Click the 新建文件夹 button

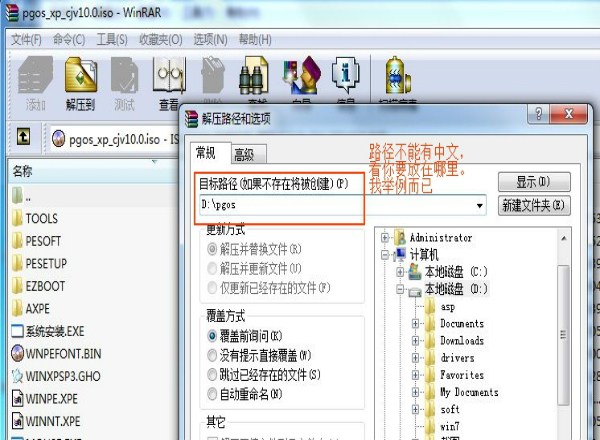(535, 206)
